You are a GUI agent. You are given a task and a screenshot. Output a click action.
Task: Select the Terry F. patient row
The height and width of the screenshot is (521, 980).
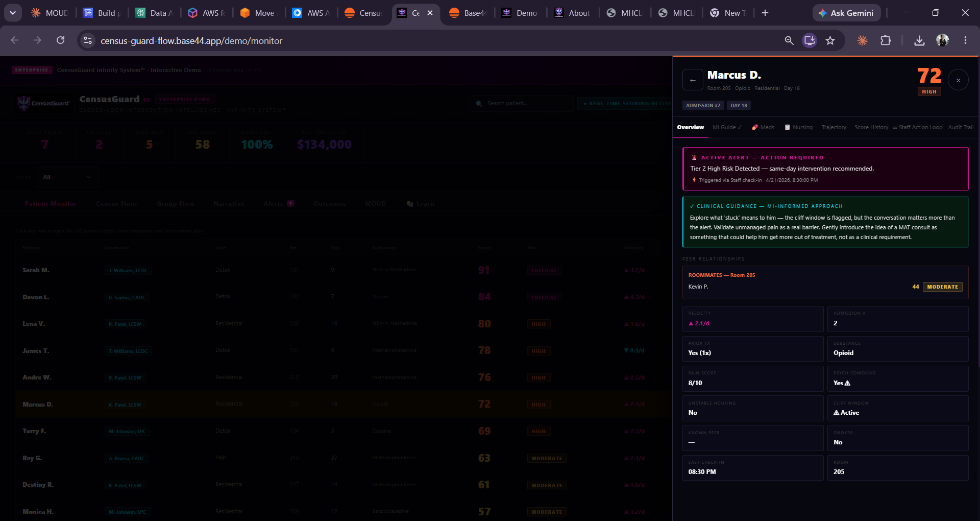point(343,431)
